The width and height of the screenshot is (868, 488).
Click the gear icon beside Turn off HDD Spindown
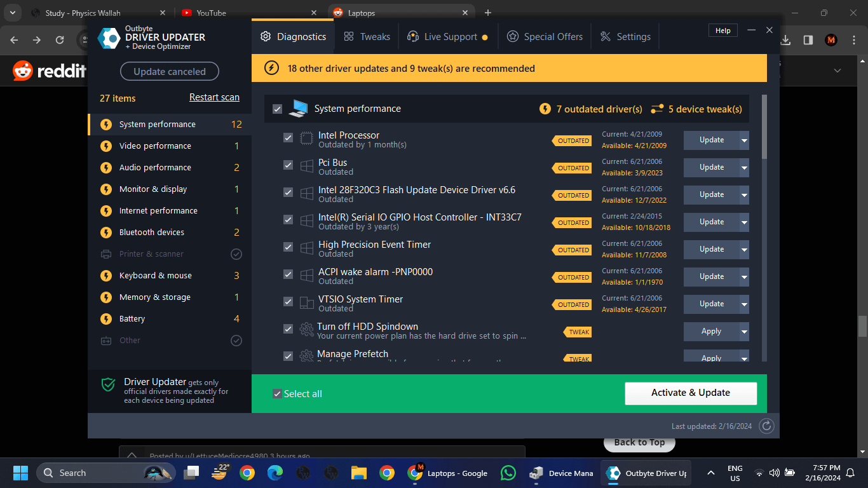click(306, 329)
